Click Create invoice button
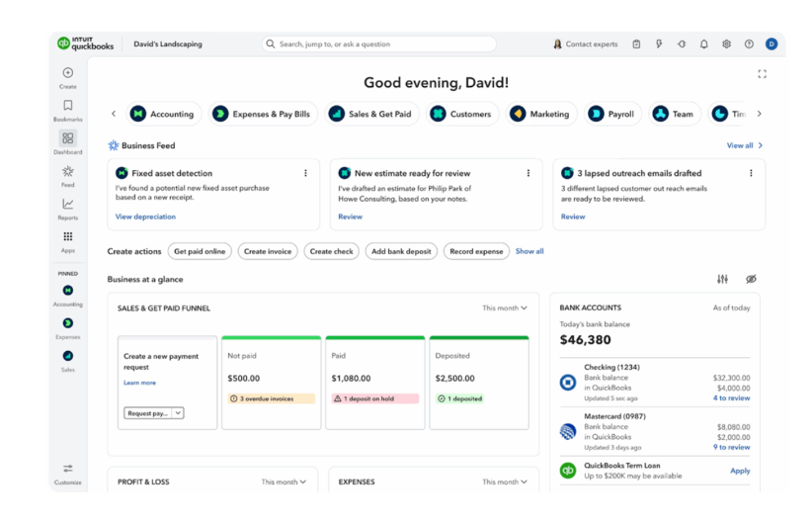Image resolution: width=812 pixels, height=526 pixels. 268,251
